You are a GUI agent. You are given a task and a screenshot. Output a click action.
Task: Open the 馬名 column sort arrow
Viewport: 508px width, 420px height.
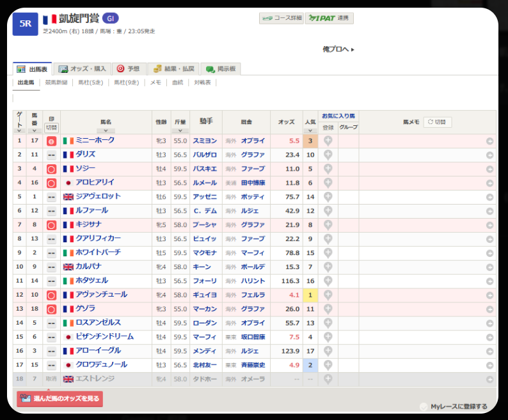click(x=106, y=130)
